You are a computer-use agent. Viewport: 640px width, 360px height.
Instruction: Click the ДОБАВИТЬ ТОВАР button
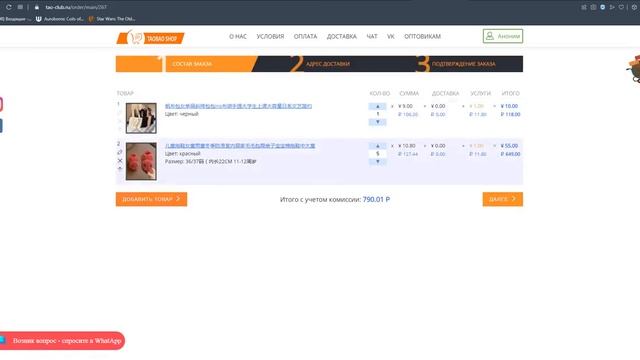151,199
